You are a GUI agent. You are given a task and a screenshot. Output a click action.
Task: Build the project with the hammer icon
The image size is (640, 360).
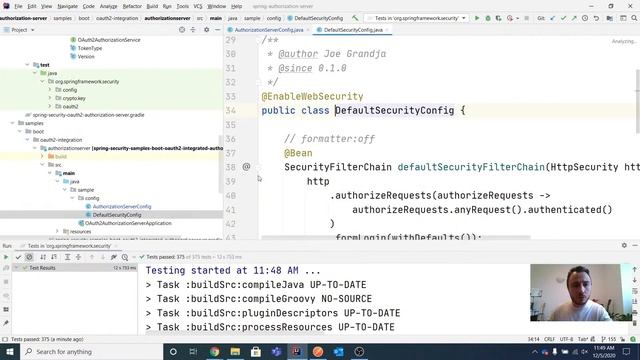(355, 18)
